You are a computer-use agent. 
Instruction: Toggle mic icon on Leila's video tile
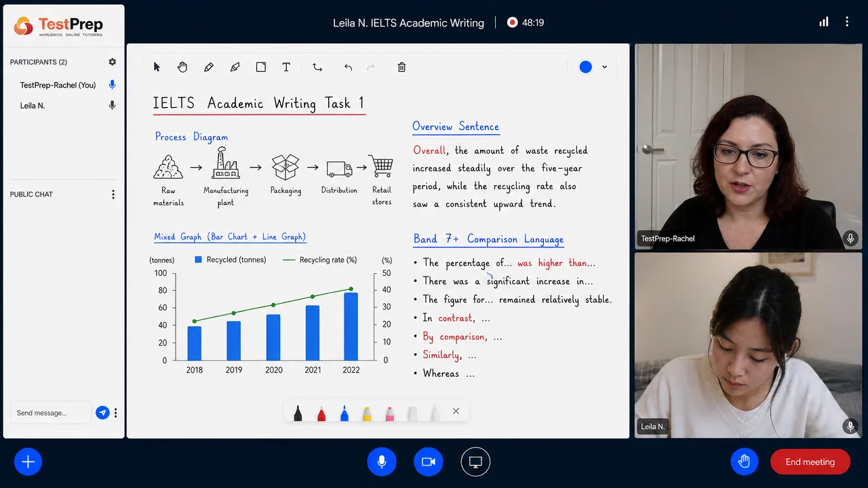coord(850,426)
